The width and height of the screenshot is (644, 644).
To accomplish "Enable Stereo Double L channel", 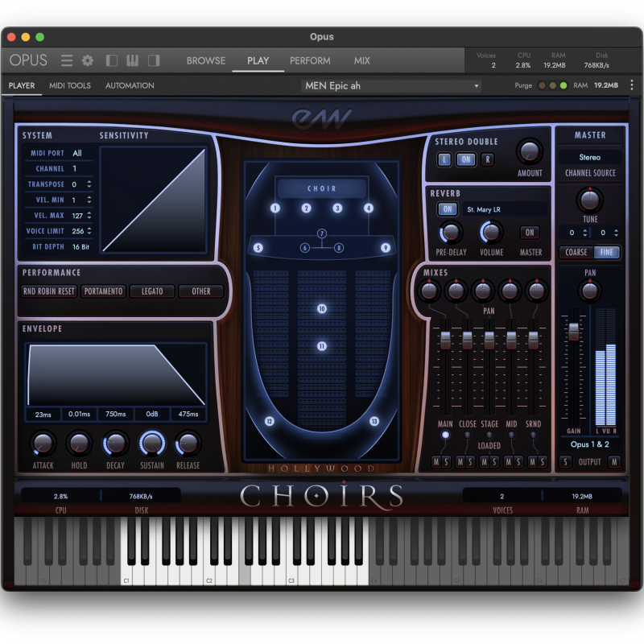I will 444,159.
